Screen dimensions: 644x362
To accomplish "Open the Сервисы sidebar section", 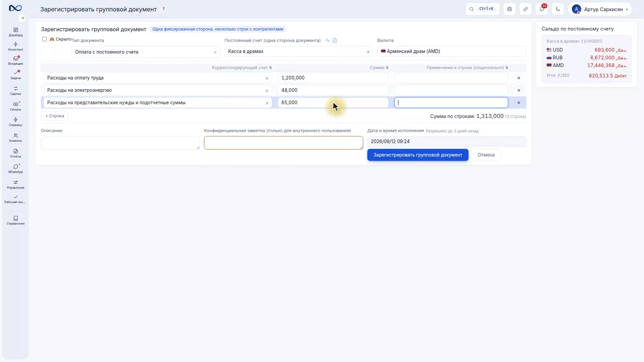I will point(16,122).
